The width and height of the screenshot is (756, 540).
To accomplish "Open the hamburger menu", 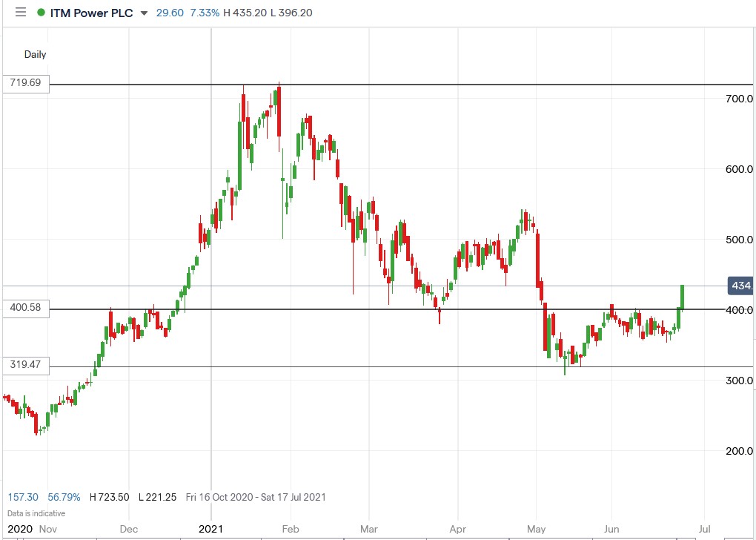I will [20, 12].
